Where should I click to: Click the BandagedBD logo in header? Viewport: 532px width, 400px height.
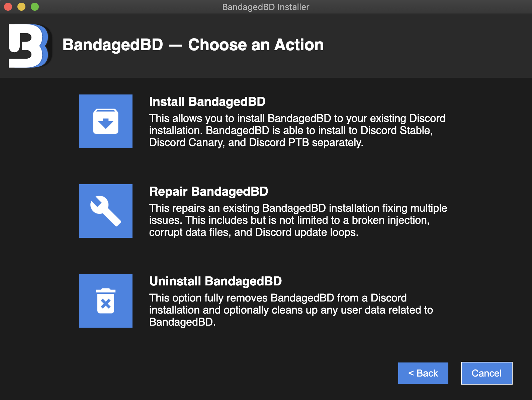click(x=30, y=46)
